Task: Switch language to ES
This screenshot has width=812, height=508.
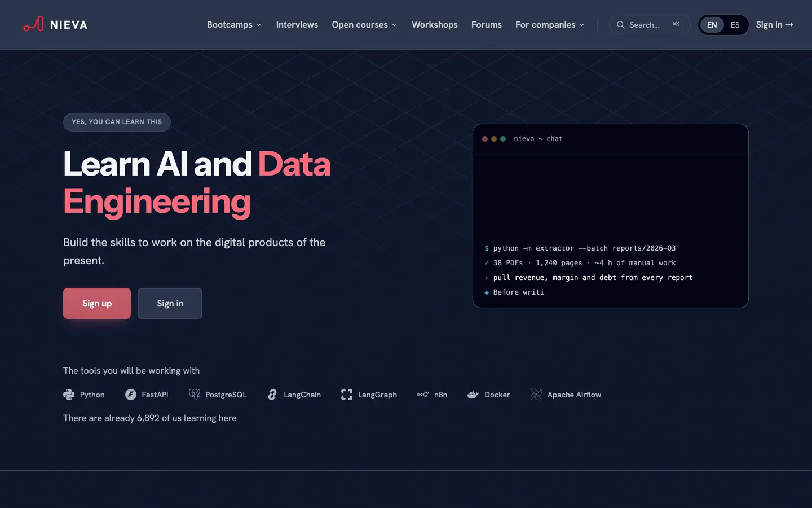Action: (x=735, y=25)
